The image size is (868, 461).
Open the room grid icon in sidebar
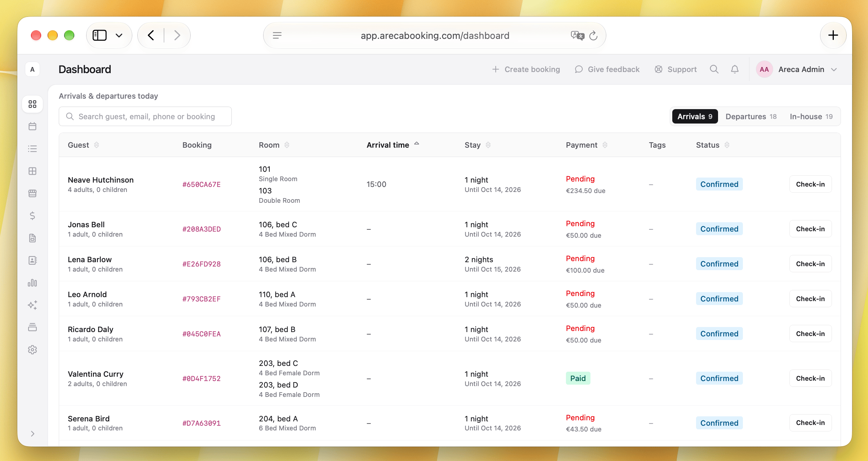[32, 171]
